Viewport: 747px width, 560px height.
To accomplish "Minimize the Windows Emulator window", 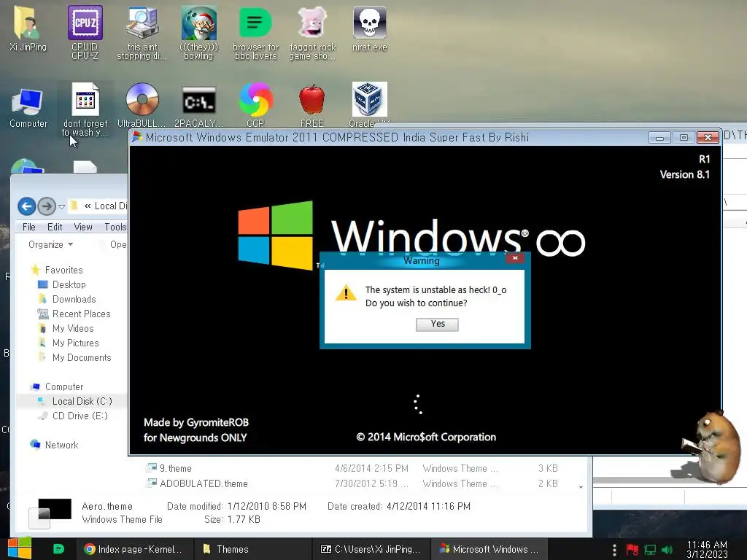I will [659, 138].
